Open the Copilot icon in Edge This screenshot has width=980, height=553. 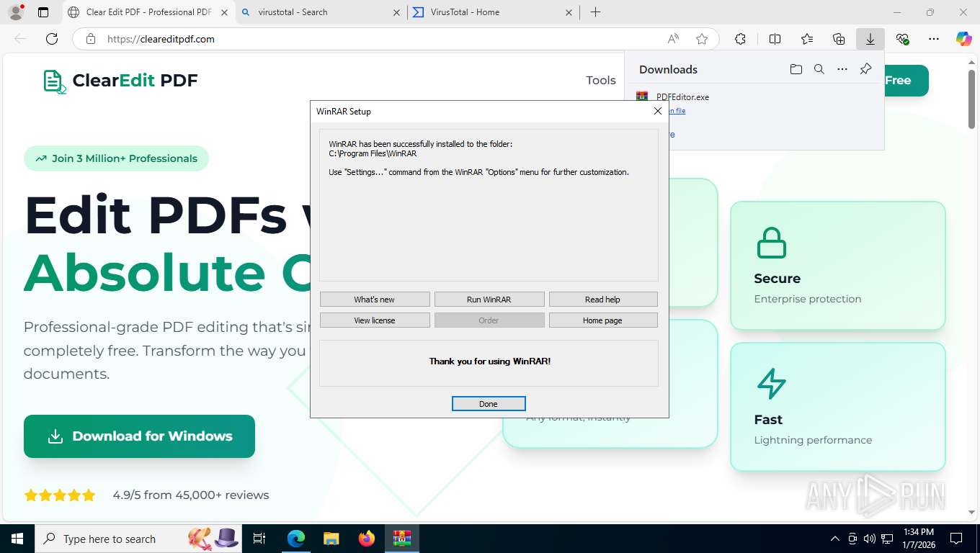pos(964,39)
